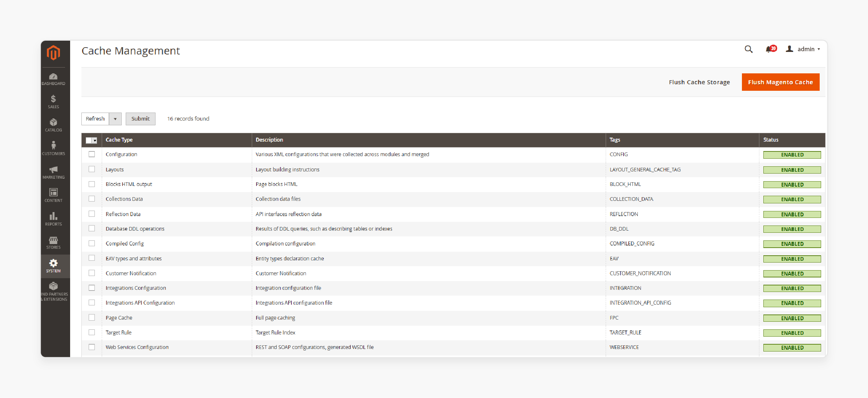Check the Integrations Configuration row
This screenshot has height=398, width=868.
click(x=92, y=288)
